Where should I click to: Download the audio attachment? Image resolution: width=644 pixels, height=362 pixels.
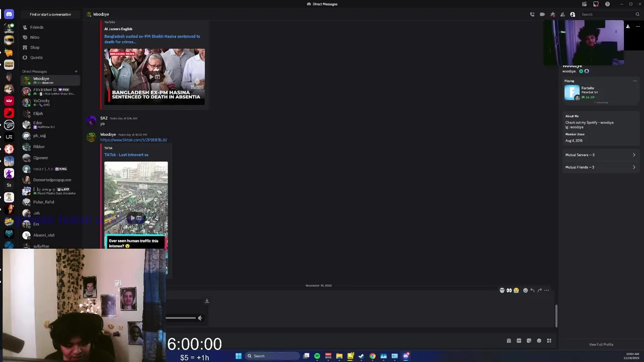[x=206, y=301]
